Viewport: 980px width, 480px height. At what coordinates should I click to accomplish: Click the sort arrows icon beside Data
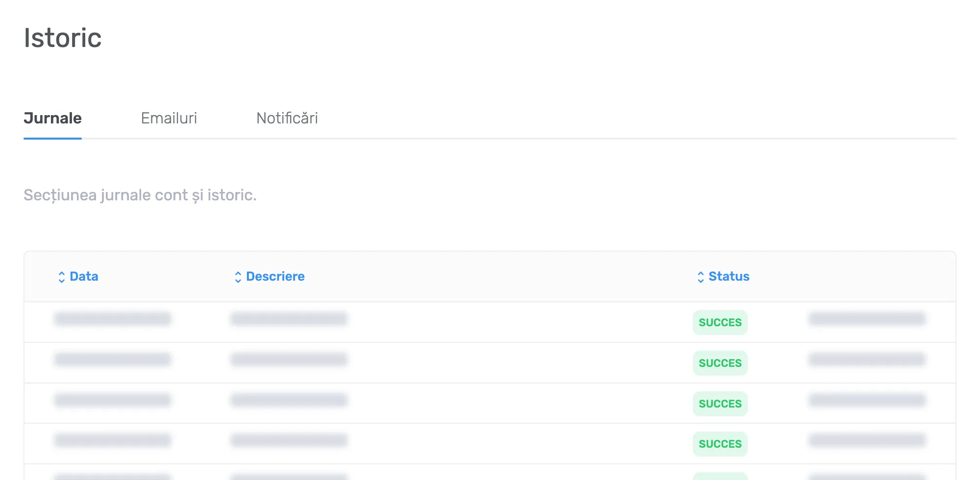pyautogui.click(x=61, y=277)
